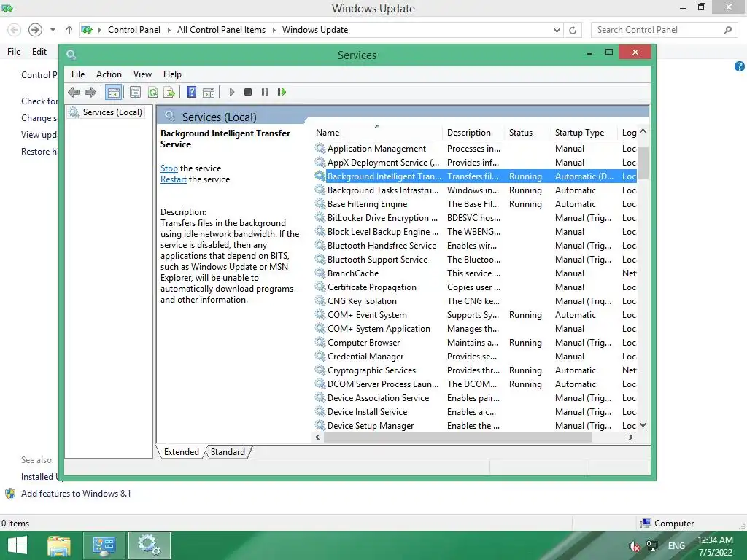Click Windows Update in the breadcrumb path
The width and height of the screenshot is (747, 560).
coord(315,30)
